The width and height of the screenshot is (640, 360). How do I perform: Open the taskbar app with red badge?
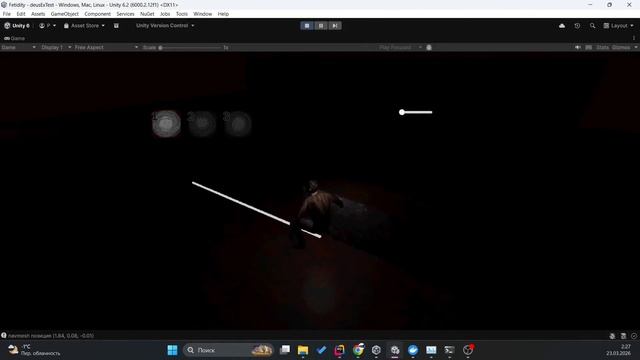(468, 350)
